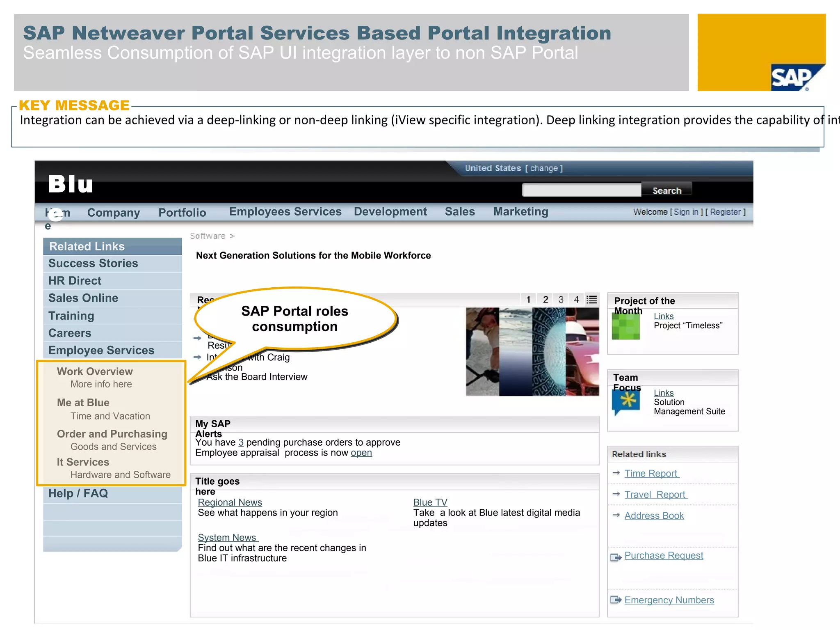Go to news page 4
Image resolution: width=840 pixels, height=630 pixels.
pyautogui.click(x=576, y=300)
